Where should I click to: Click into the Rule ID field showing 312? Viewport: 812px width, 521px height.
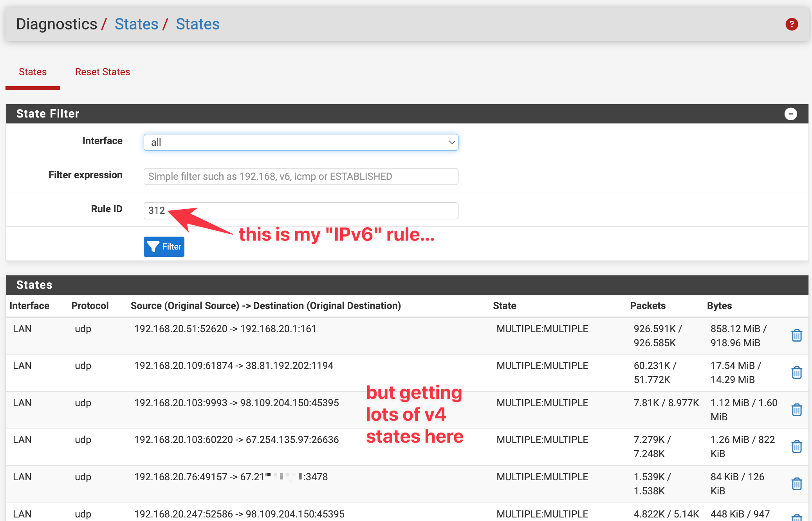[301, 211]
